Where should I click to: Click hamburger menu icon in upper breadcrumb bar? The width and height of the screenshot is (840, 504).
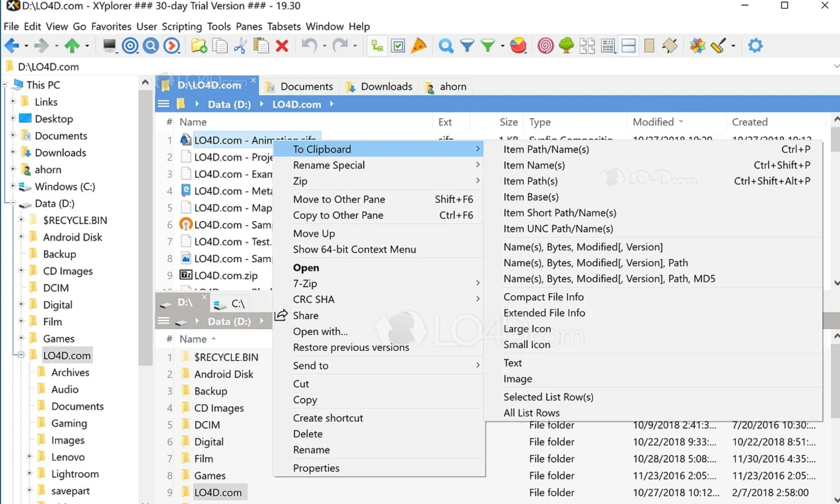[163, 104]
